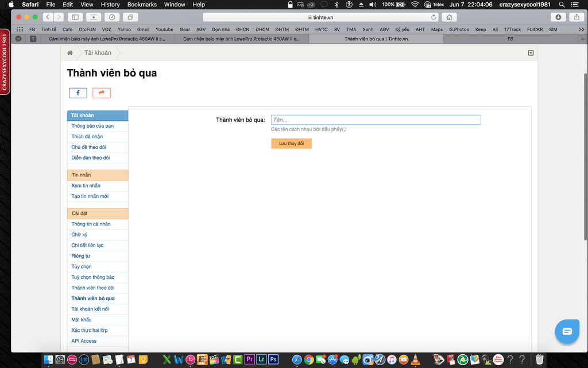This screenshot has height=368, width=588.
Task: Click the Safari back navigation arrow
Action: (x=48, y=17)
